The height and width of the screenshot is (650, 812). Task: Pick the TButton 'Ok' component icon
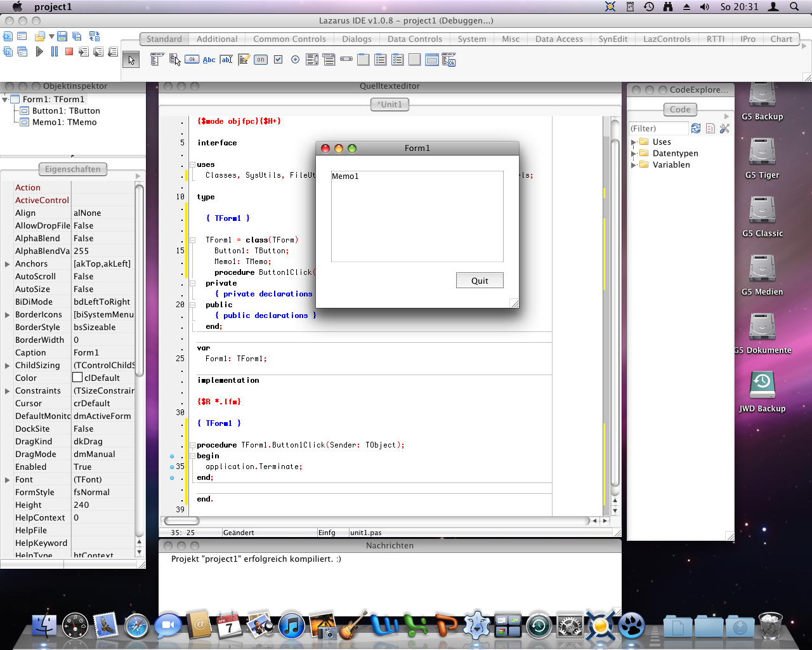192,60
